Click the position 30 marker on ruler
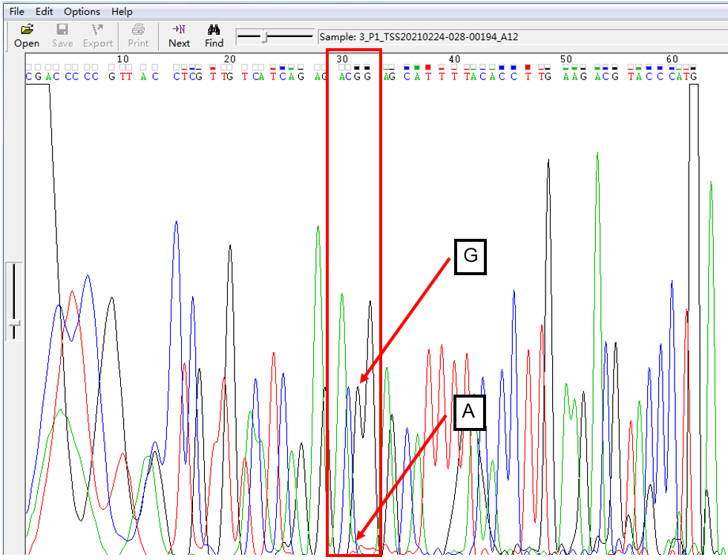 [342, 59]
